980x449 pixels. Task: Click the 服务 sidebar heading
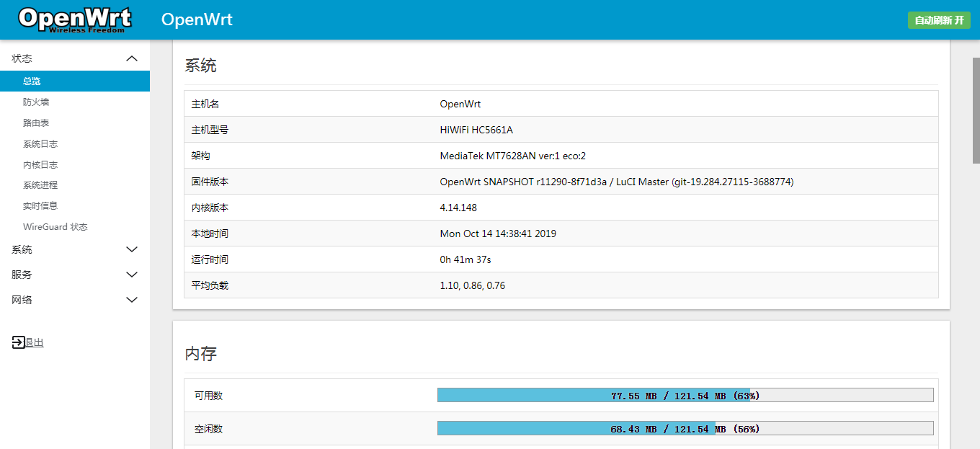coord(22,275)
